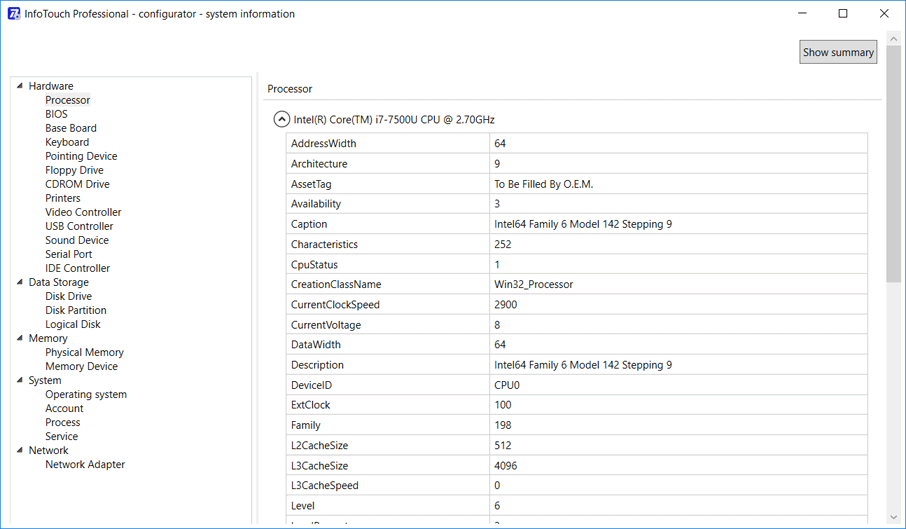The height and width of the screenshot is (529, 906).
Task: Click the Description row value cell
Action: (678, 365)
